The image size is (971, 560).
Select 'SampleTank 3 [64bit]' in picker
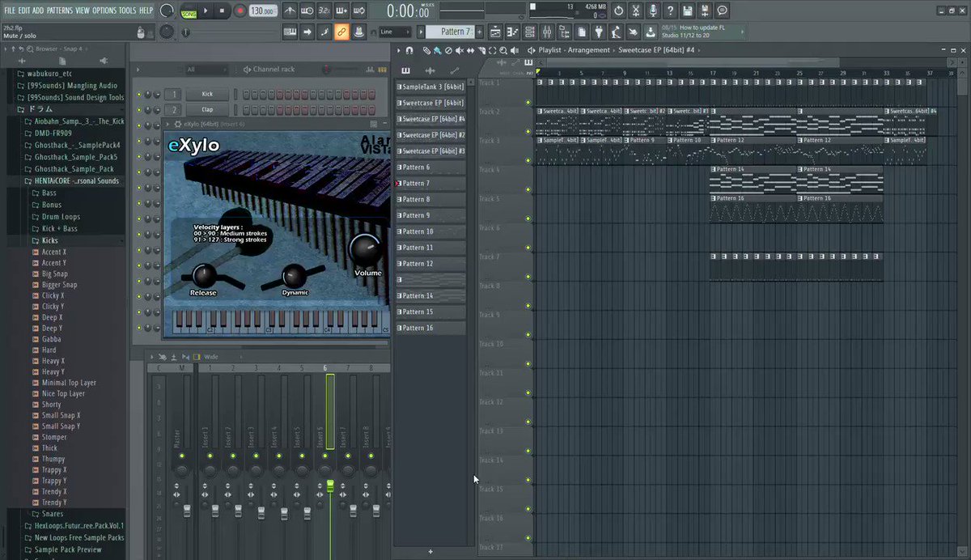[430, 87]
